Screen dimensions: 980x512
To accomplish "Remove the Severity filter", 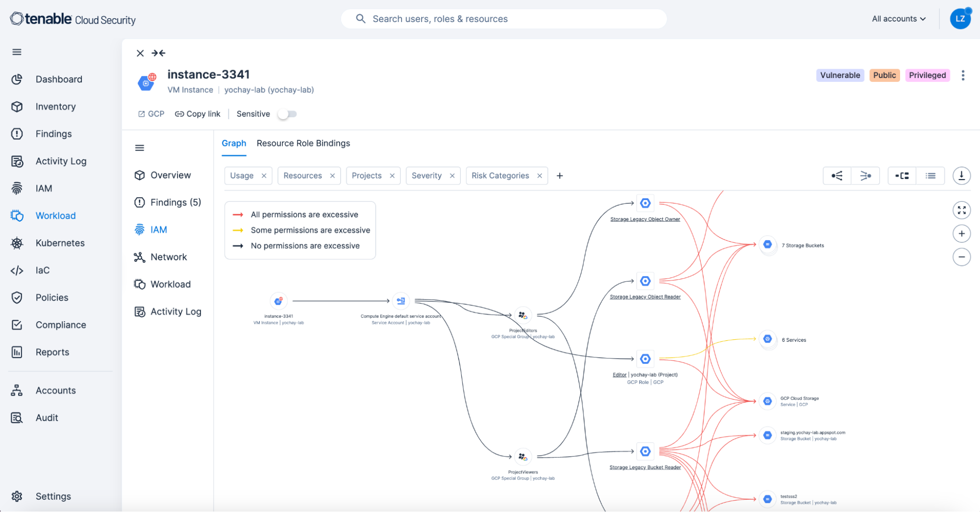I will [x=452, y=176].
